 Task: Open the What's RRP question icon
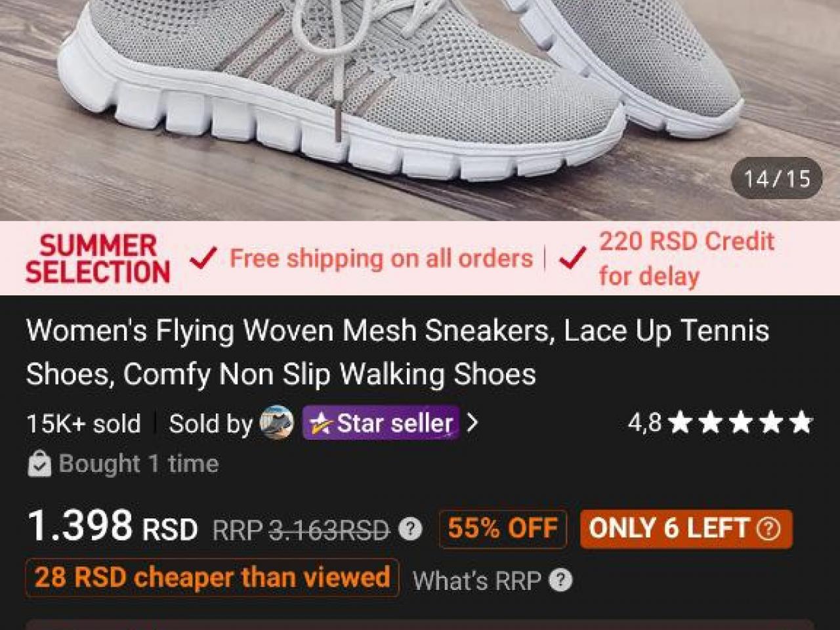[x=560, y=580]
